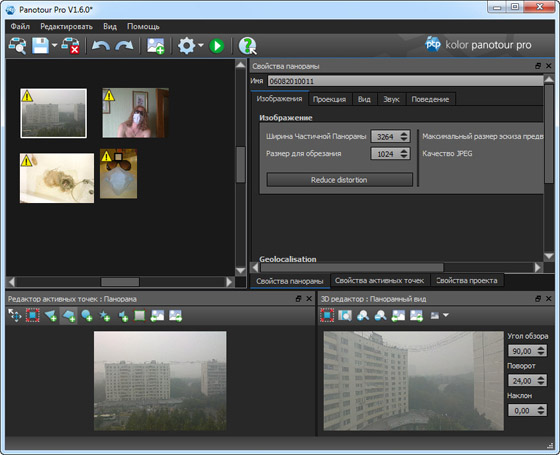The image size is (560, 455).
Task: Click the thumbnail pane horizontal scrollbar handle
Action: point(120,282)
